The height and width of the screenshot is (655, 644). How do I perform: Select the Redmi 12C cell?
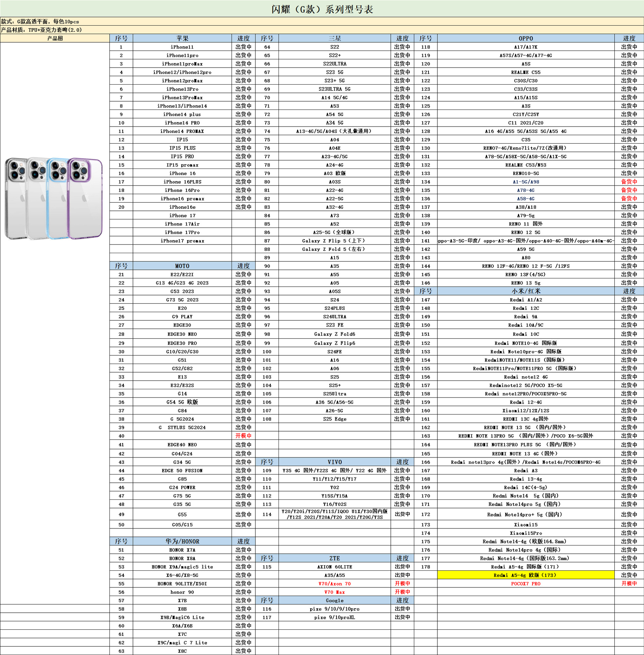click(526, 308)
